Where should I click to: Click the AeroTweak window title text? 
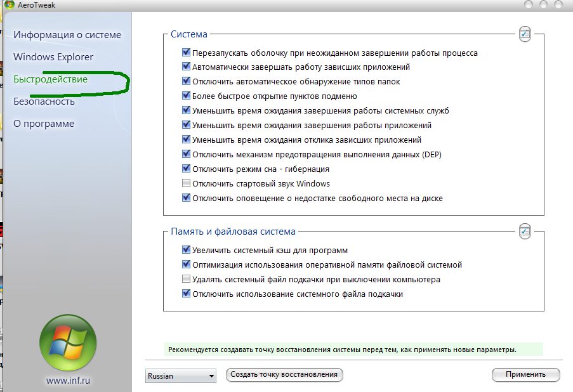pos(37,5)
